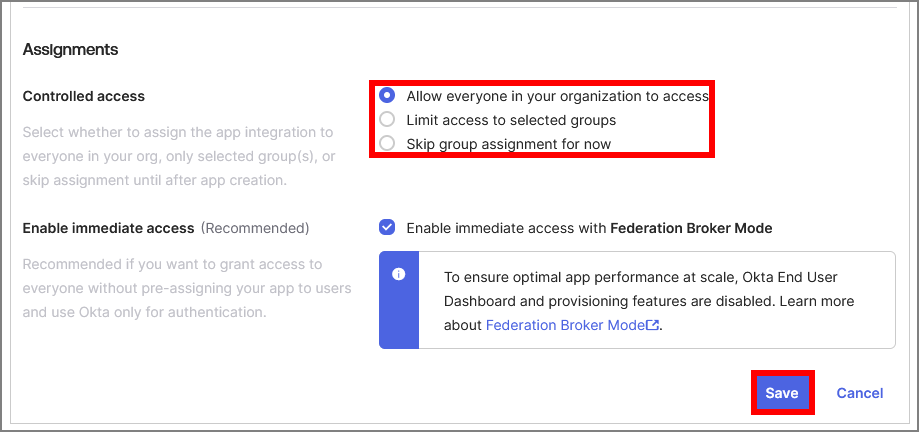Viewport: 919px width, 432px height.
Task: Click the 'Skip group assignment for now' label text
Action: click(x=508, y=144)
